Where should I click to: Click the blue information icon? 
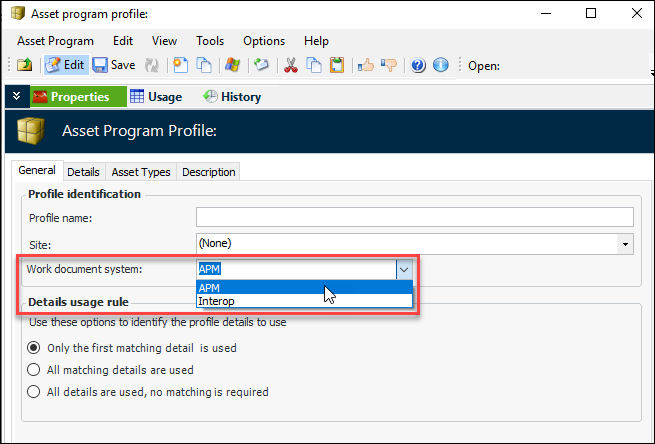tap(440, 66)
